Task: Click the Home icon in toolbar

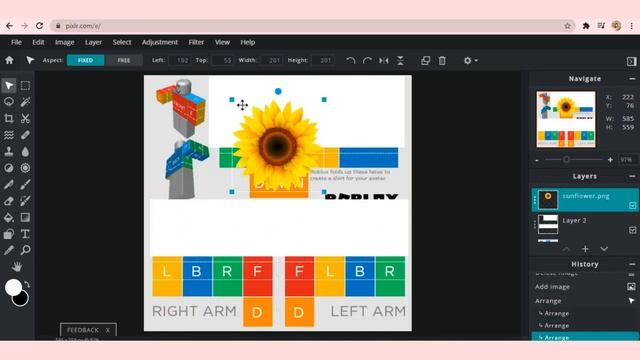Action: 9,60
